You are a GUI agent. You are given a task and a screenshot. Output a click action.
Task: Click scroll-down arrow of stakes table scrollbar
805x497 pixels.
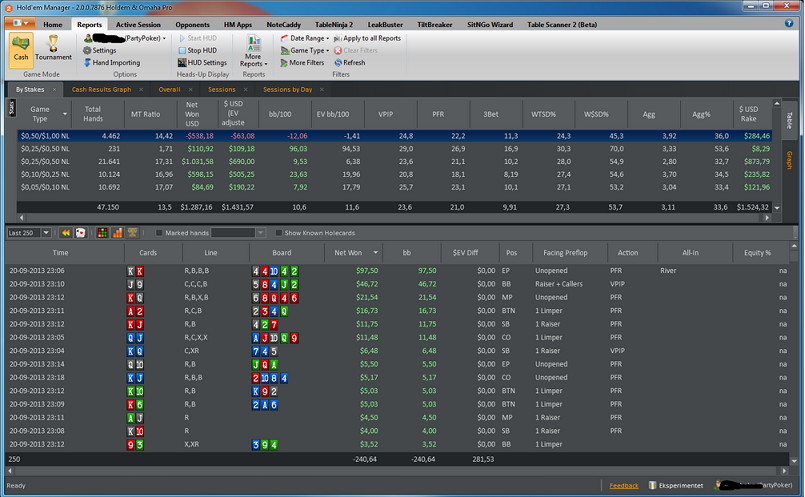coord(777,208)
